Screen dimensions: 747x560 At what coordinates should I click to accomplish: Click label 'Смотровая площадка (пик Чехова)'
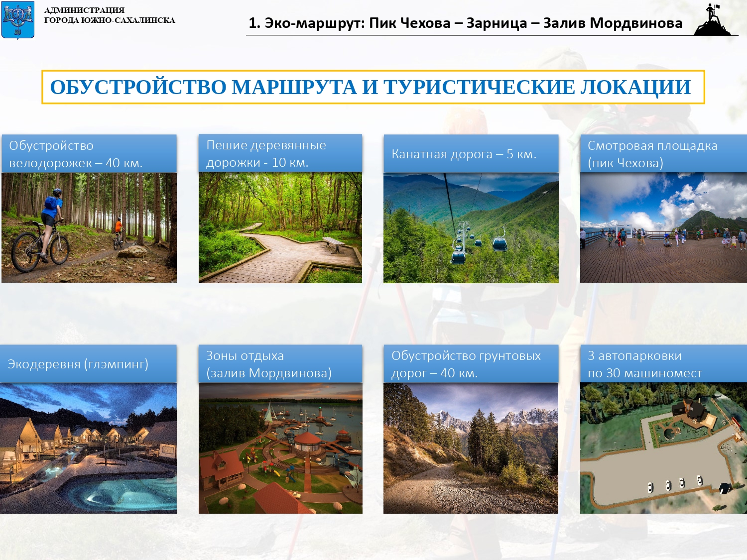click(x=663, y=154)
